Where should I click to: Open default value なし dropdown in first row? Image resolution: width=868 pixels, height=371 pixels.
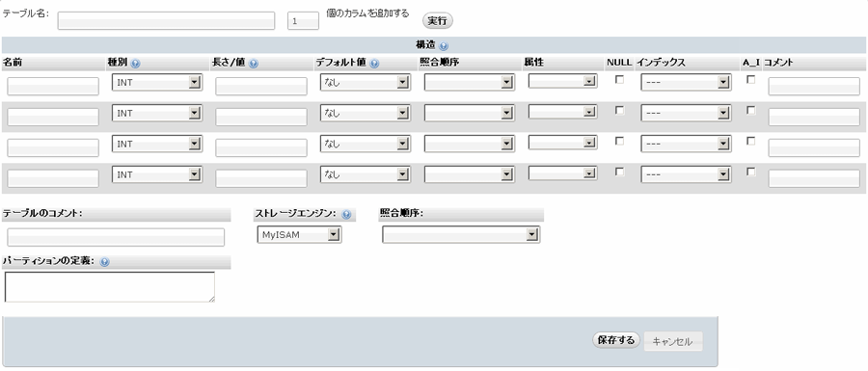click(x=366, y=82)
